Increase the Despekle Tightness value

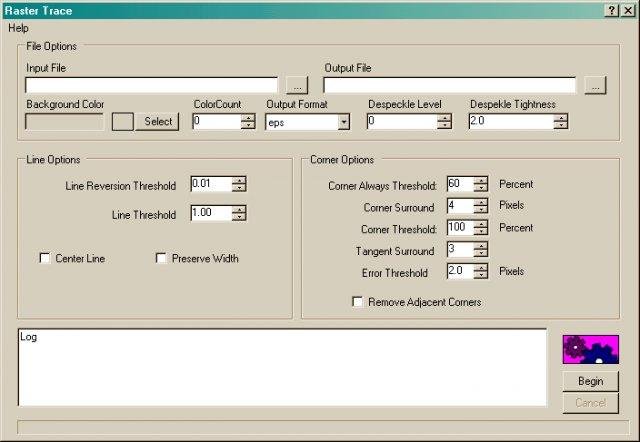(x=561, y=118)
